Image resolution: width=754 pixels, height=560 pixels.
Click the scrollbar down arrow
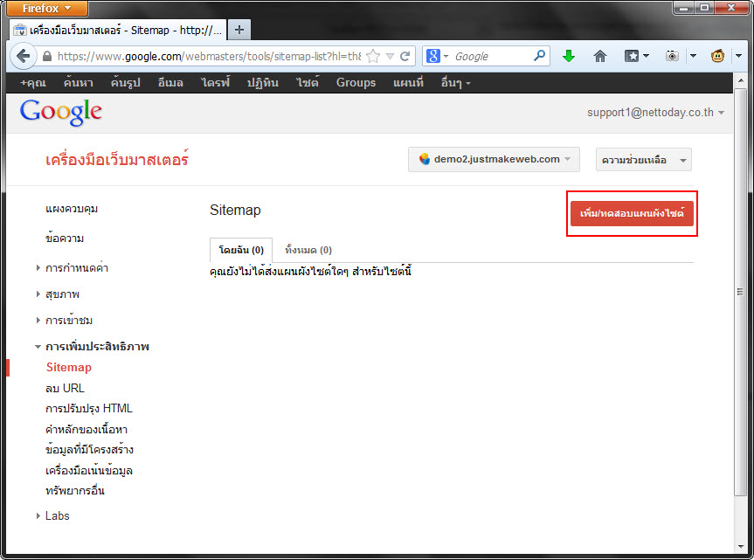pyautogui.click(x=741, y=547)
